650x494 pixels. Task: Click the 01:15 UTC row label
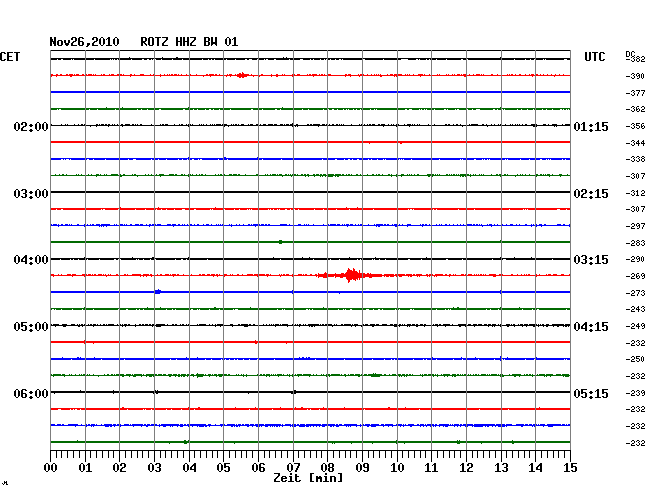coord(591,126)
